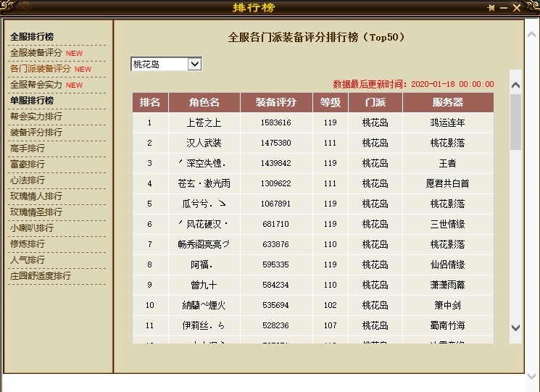Click the 门派 column header
540x392 pixels.
(375, 102)
